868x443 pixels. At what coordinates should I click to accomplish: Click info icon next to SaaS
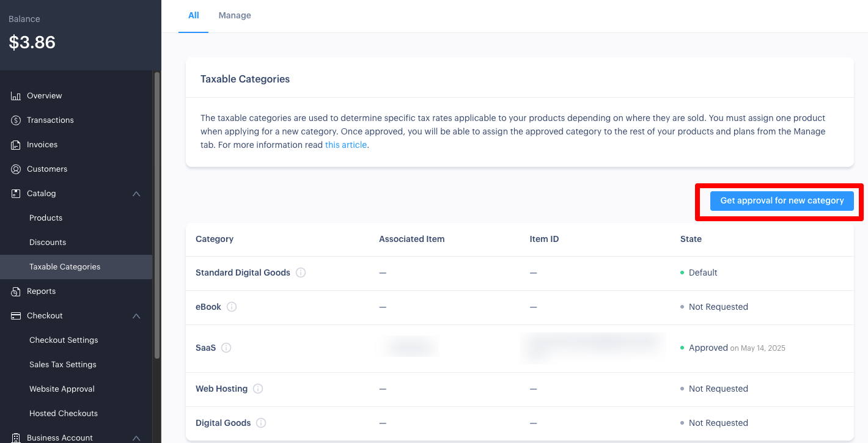[x=226, y=348]
